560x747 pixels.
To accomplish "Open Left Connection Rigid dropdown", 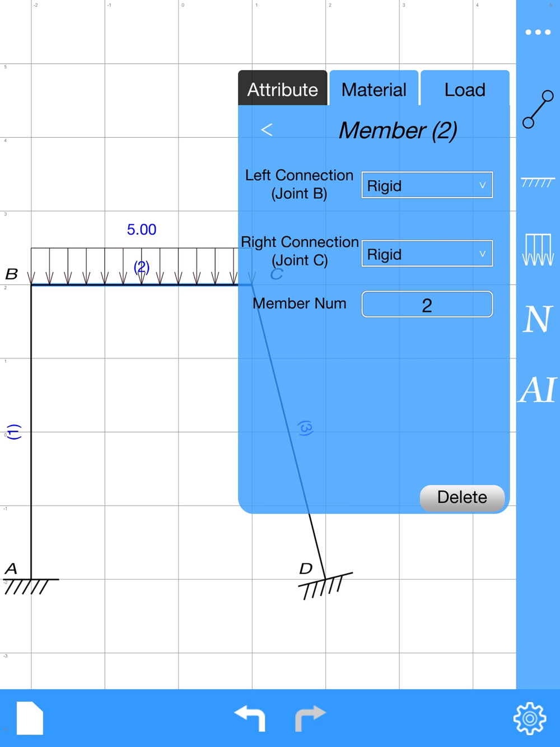I will tap(427, 185).
